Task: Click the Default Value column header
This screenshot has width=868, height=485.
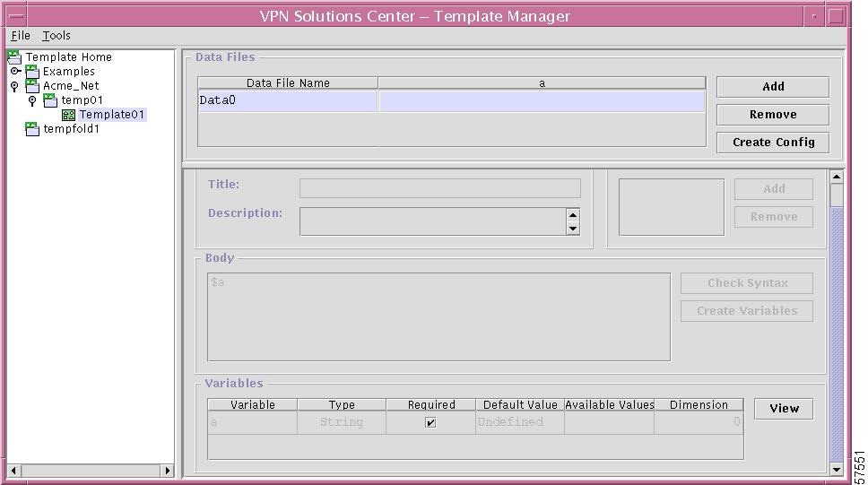Action: point(520,404)
